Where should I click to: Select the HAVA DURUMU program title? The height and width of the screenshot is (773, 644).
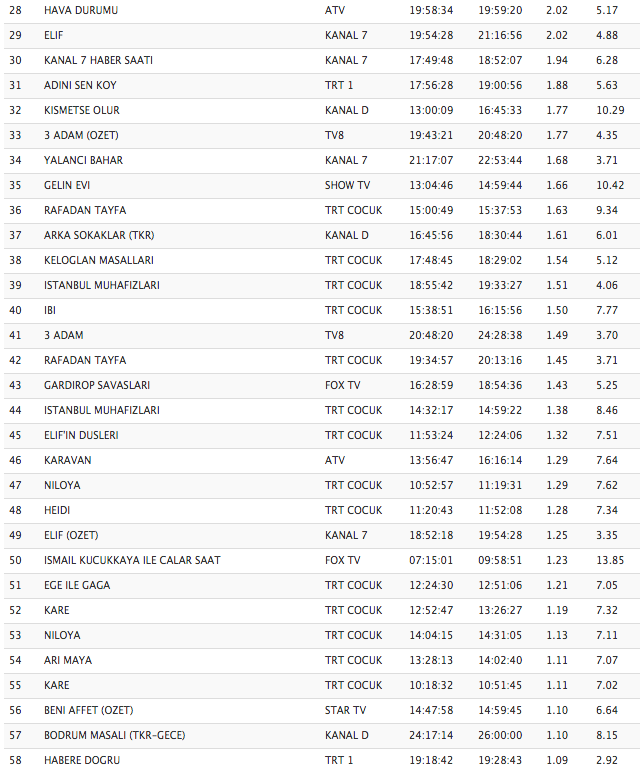point(81,10)
